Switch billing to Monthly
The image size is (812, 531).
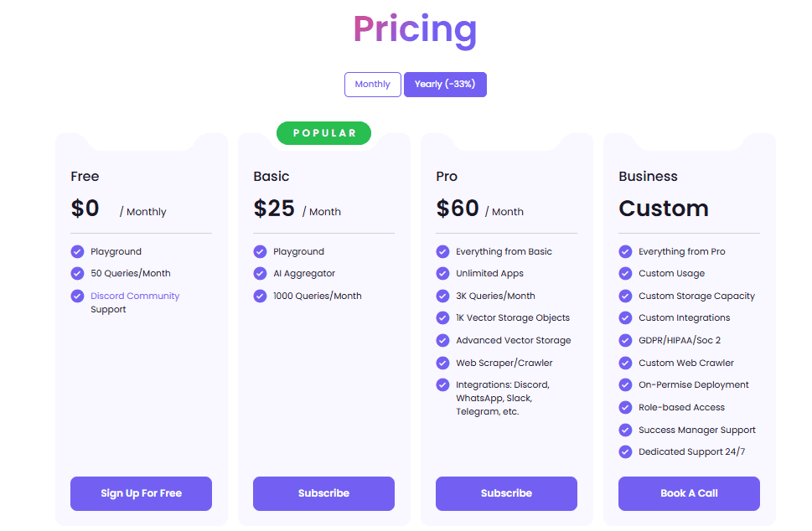point(372,84)
